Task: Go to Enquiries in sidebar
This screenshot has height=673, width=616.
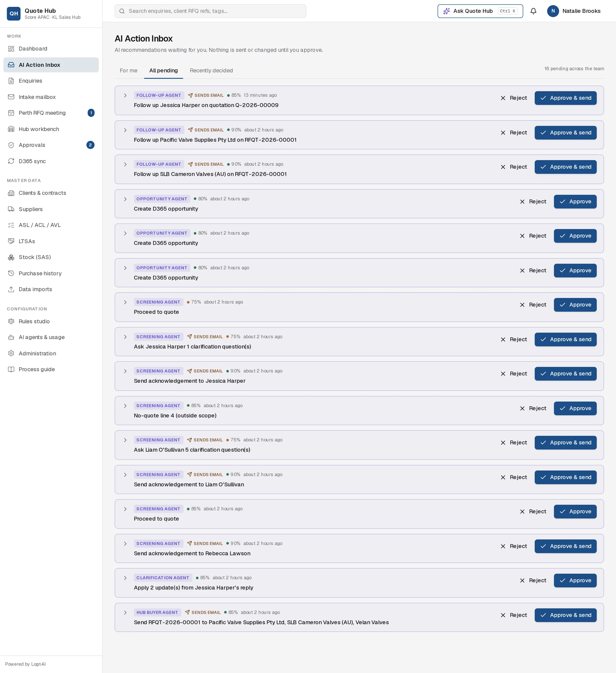Action: pos(51,81)
